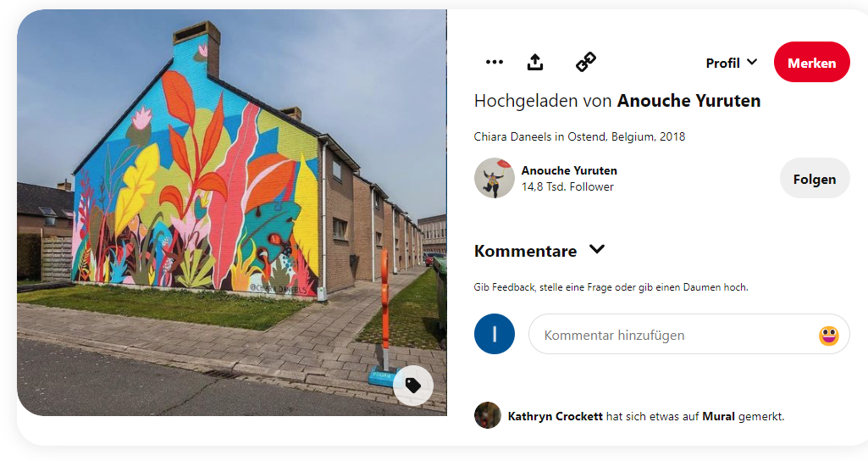Screen dimensions: 868x461
Task: Open Kathryn Crockett's profile link
Action: pos(556,416)
